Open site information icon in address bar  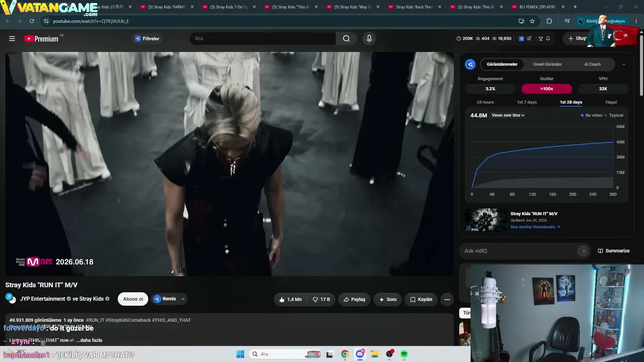(46, 21)
